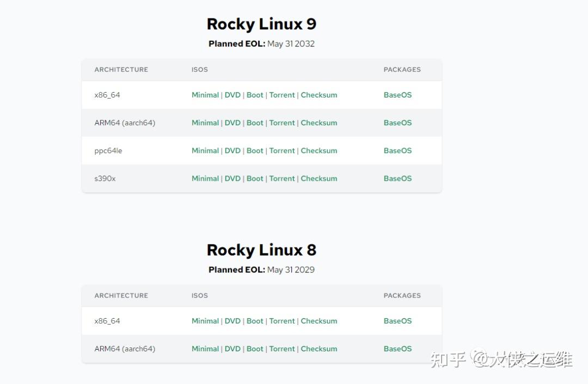Screen dimensions: 588x384
Task: Open BaseOS packages for s390x Rocky Linux 9
Action: [397, 178]
